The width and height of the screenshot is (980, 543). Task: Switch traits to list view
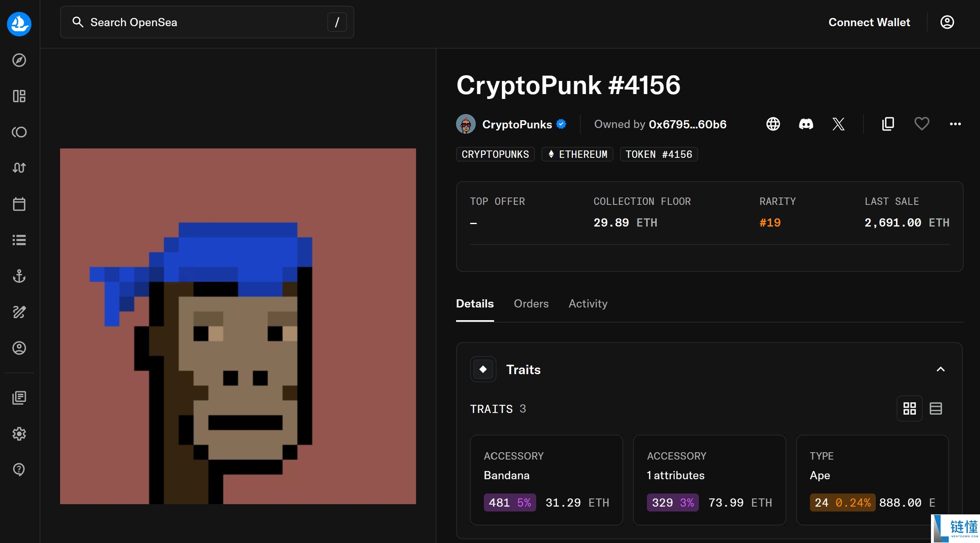936,408
